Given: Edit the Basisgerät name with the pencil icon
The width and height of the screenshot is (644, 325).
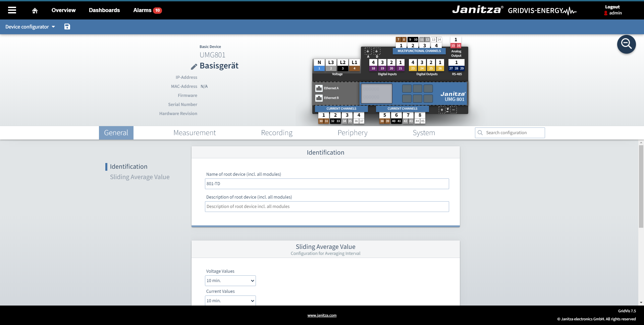Looking at the screenshot, I should point(194,66).
